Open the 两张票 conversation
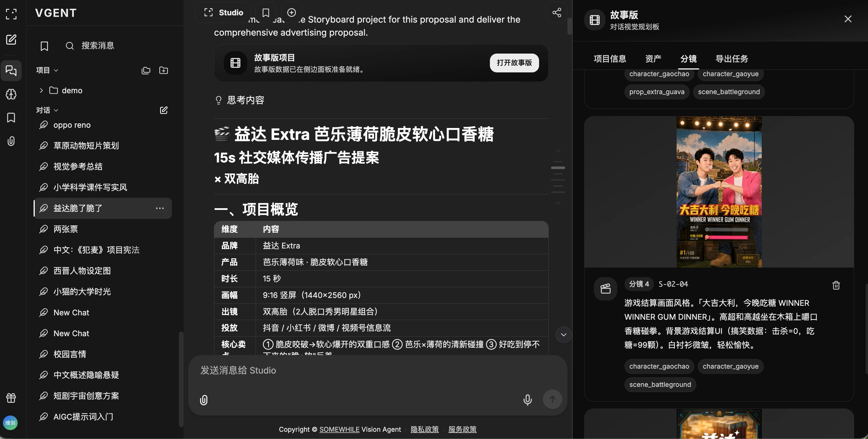Viewport: 868px width, 439px height. pyautogui.click(x=103, y=229)
